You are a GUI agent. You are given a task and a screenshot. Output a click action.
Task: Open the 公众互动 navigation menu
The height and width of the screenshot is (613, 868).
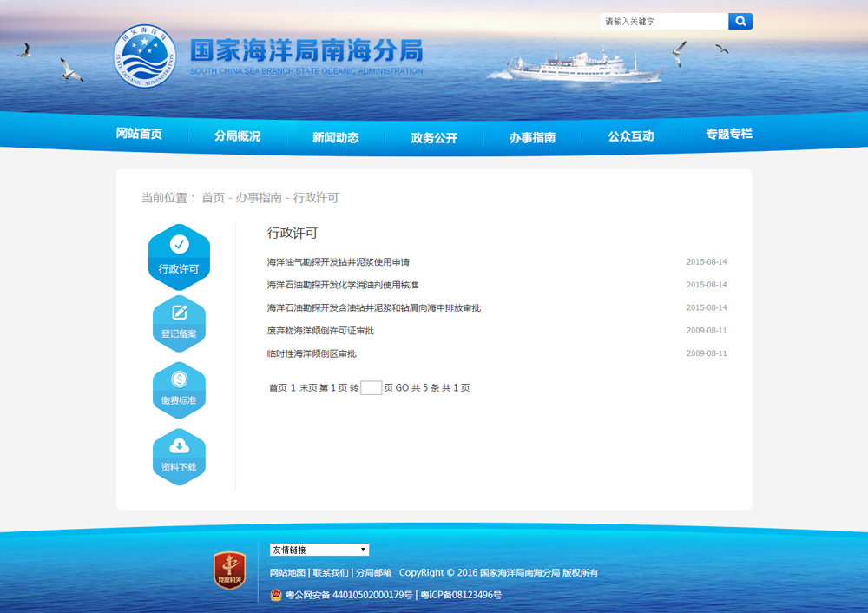(x=630, y=136)
